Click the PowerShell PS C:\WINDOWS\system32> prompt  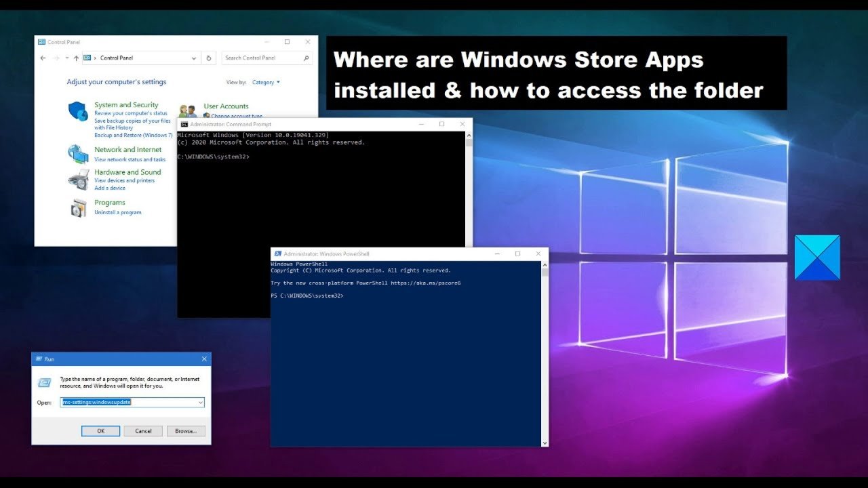pyautogui.click(x=307, y=296)
